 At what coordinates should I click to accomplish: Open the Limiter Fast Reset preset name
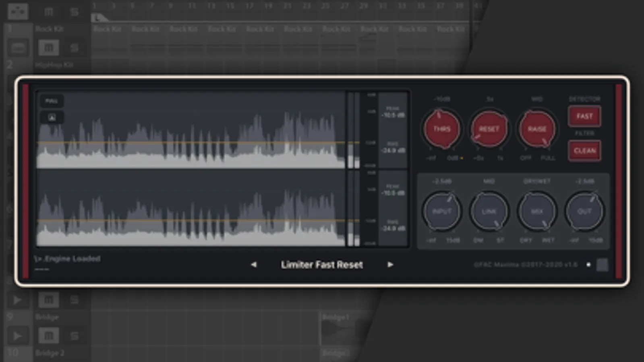[x=322, y=265]
